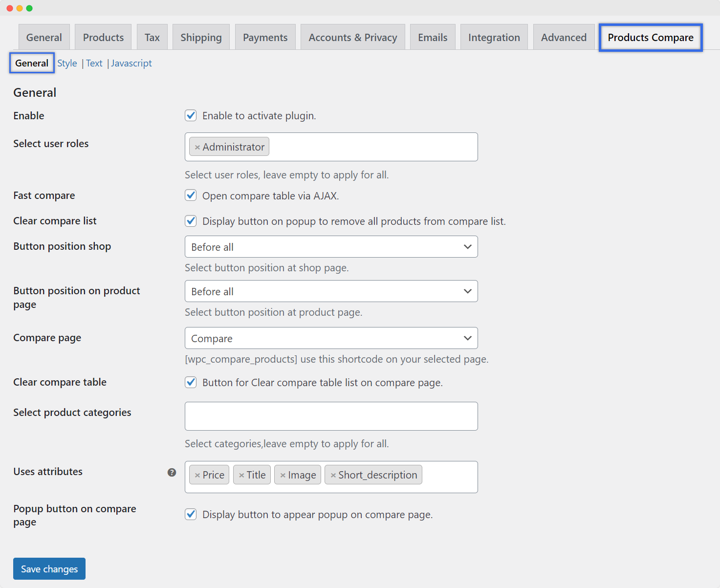This screenshot has width=720, height=588.
Task: Open the Compare page dropdown
Action: tap(331, 338)
